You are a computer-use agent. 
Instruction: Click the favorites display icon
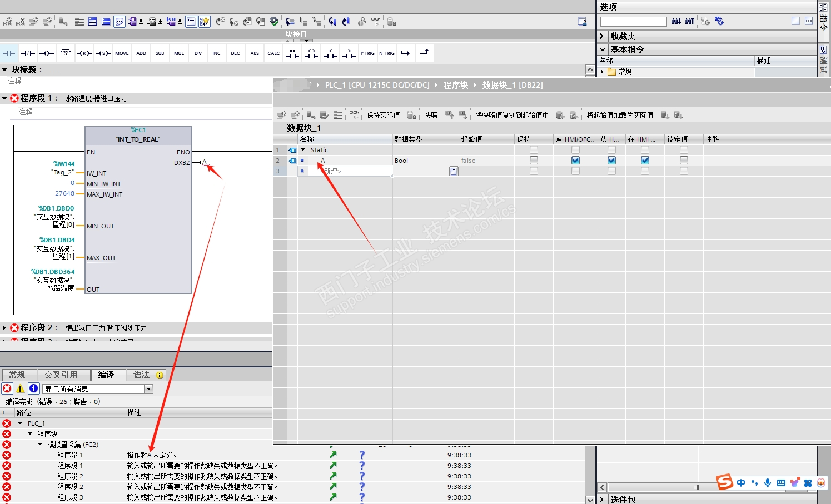pos(204,22)
